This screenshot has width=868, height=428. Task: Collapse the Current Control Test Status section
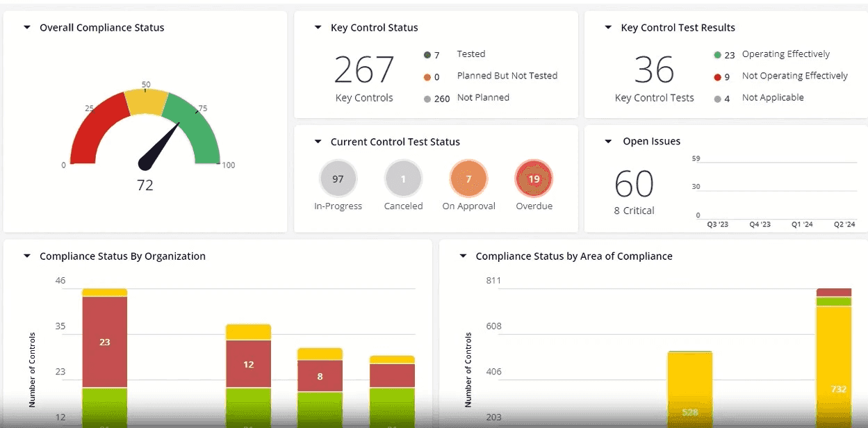(318, 142)
